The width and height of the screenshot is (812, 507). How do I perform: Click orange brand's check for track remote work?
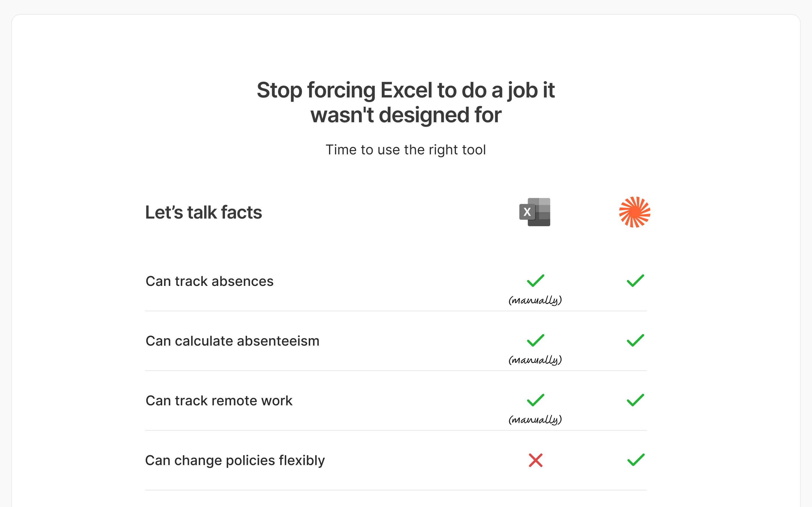(636, 400)
